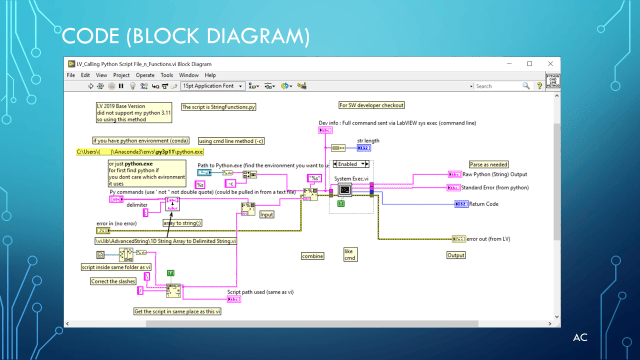The width and height of the screenshot is (640, 360).
Task: Click the Run Continuously button
Action: (x=100, y=86)
